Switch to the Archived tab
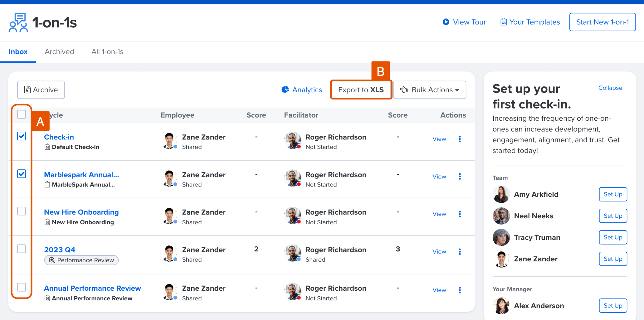644x320 pixels. point(59,52)
